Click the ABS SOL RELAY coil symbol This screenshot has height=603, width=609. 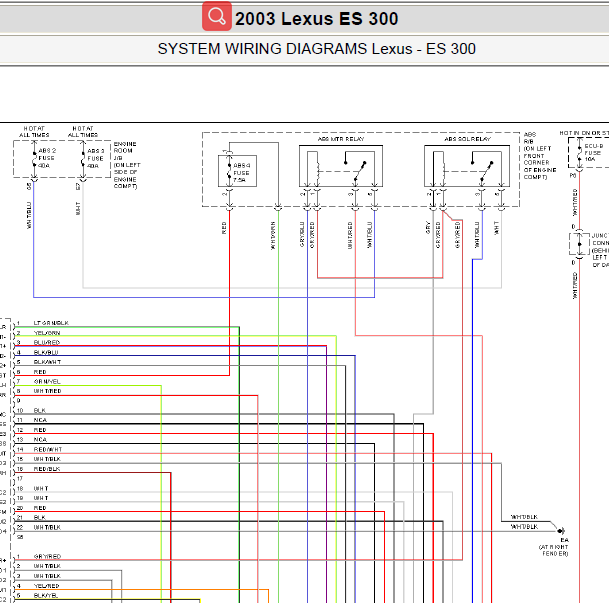pyautogui.click(x=443, y=171)
